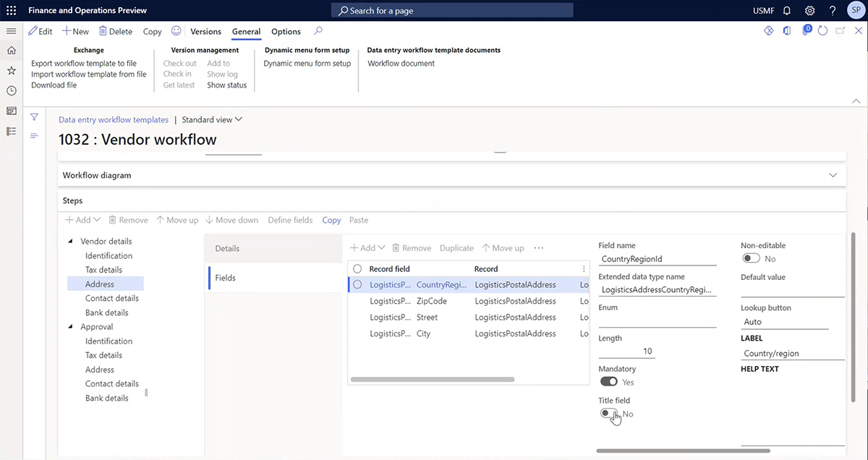The image size is (868, 460).
Task: Refresh the page with the circular arrow icon
Action: [824, 33]
